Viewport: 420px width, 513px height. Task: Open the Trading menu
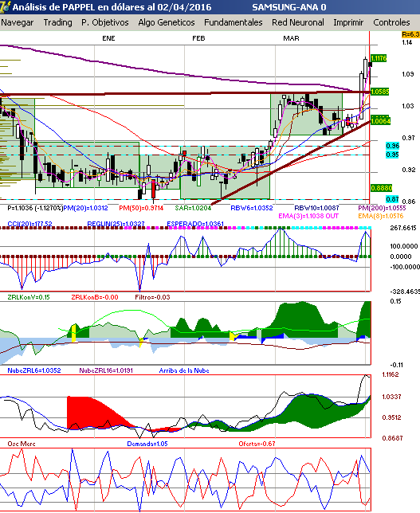[x=57, y=22]
